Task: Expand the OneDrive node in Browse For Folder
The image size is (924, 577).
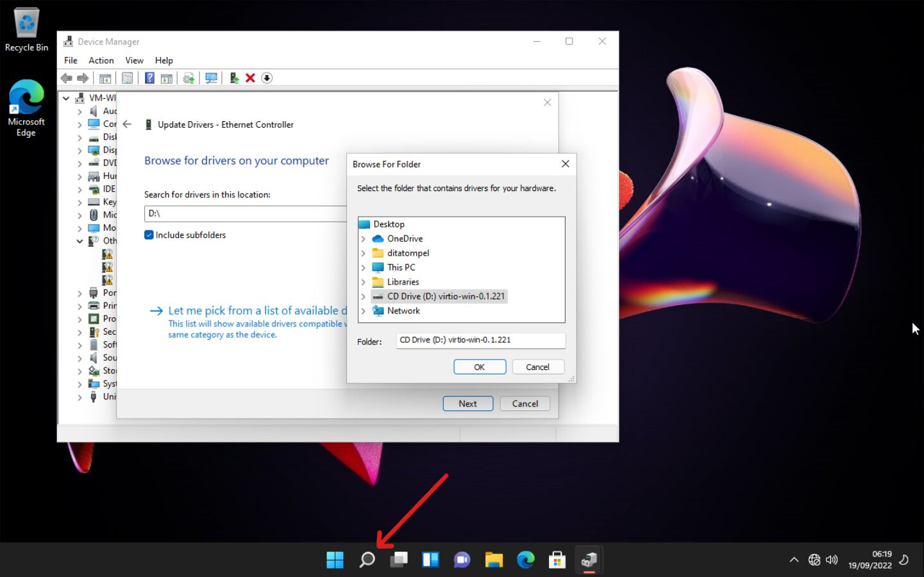Action: [x=364, y=238]
